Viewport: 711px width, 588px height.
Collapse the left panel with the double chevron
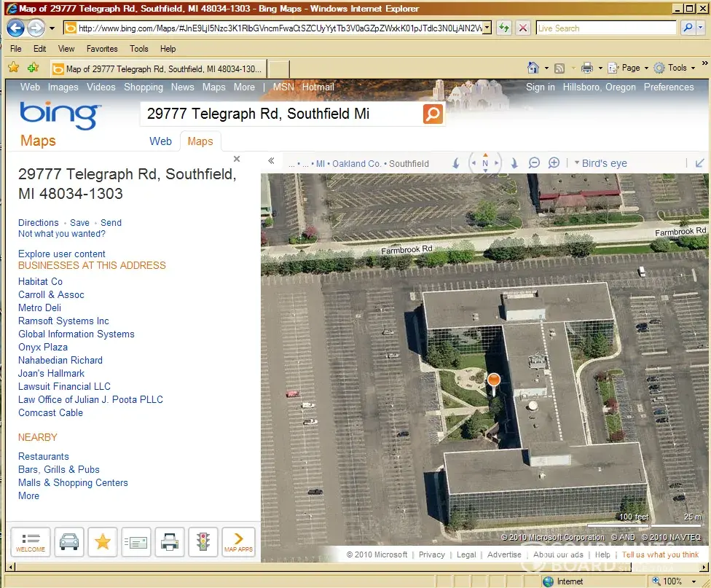click(x=271, y=162)
